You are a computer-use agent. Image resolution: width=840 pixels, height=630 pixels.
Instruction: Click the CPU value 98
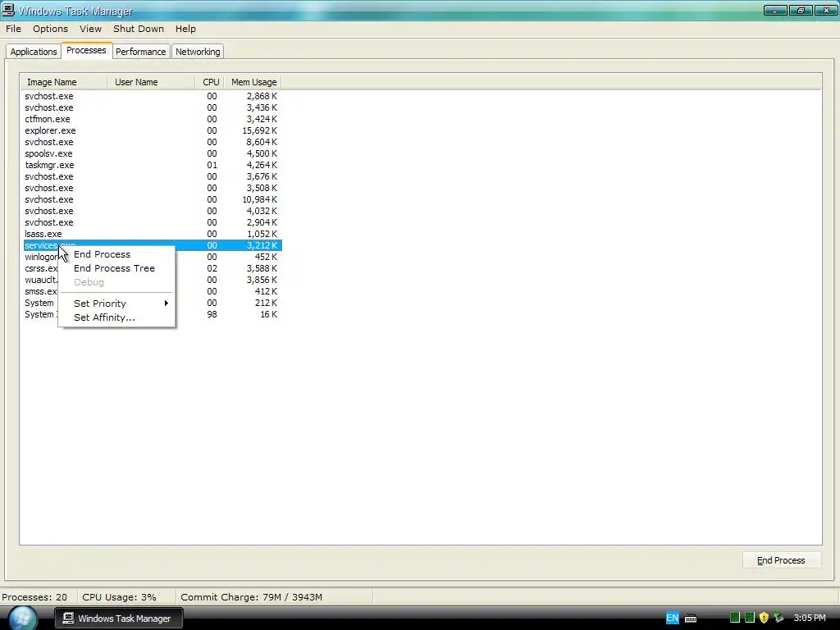click(212, 314)
